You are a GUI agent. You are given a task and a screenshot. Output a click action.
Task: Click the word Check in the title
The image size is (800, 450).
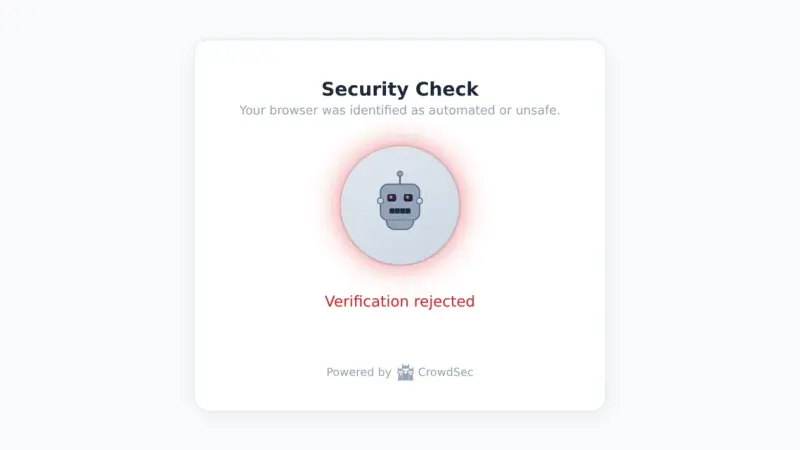coord(447,89)
